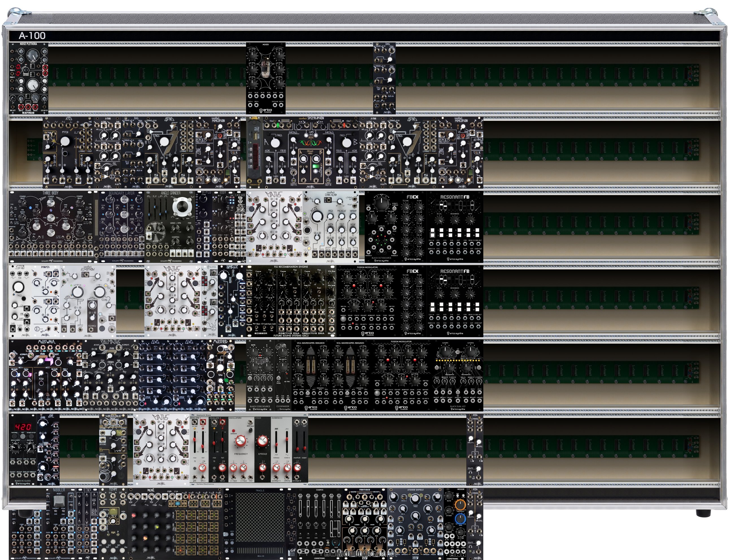Select the Echophon module
Image resolution: width=735 pixels, height=560 pixels.
(x=88, y=301)
